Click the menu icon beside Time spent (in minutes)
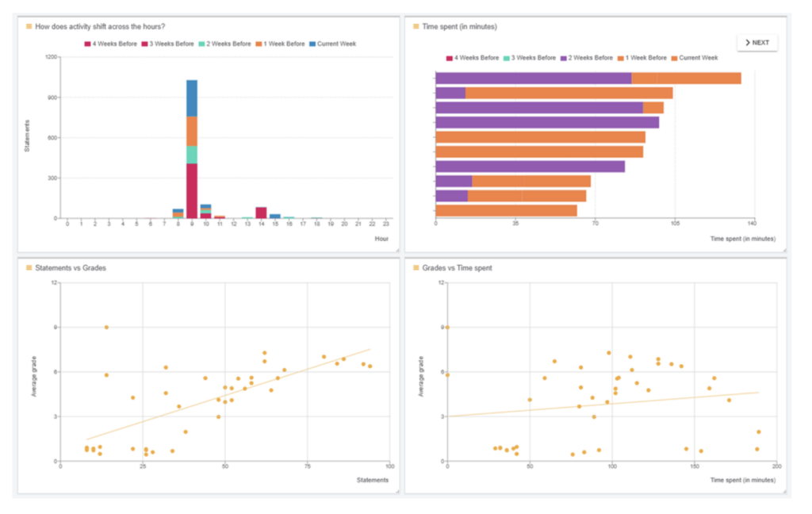This screenshot has width=812, height=514. point(416,26)
